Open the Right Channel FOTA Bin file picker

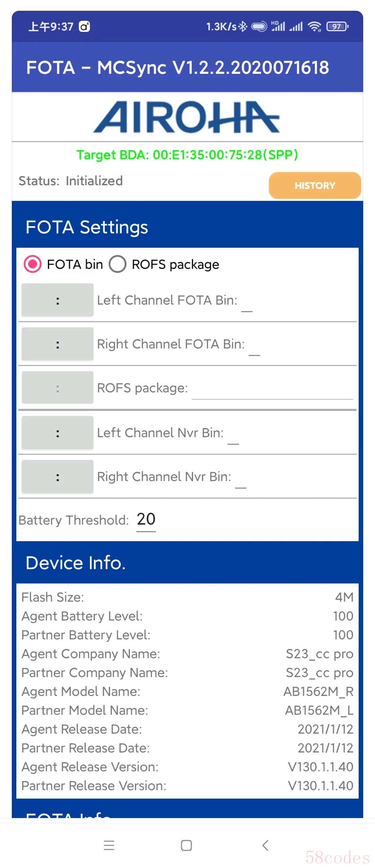click(x=58, y=344)
